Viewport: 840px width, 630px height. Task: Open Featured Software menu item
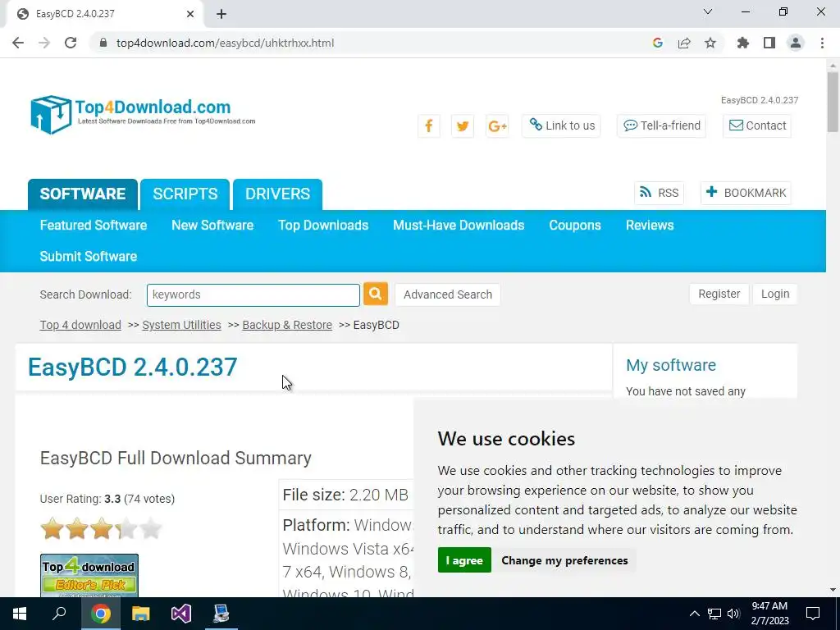click(x=94, y=225)
